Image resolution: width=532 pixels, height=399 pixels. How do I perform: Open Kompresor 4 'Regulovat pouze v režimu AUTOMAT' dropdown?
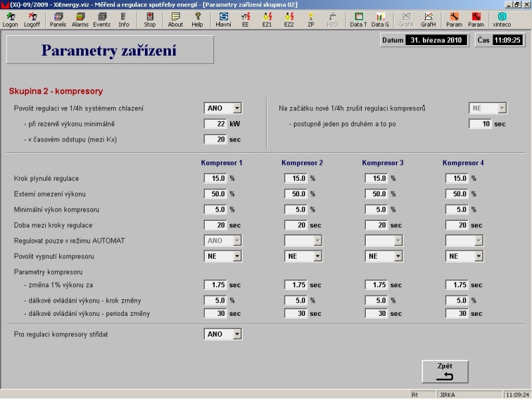click(464, 241)
